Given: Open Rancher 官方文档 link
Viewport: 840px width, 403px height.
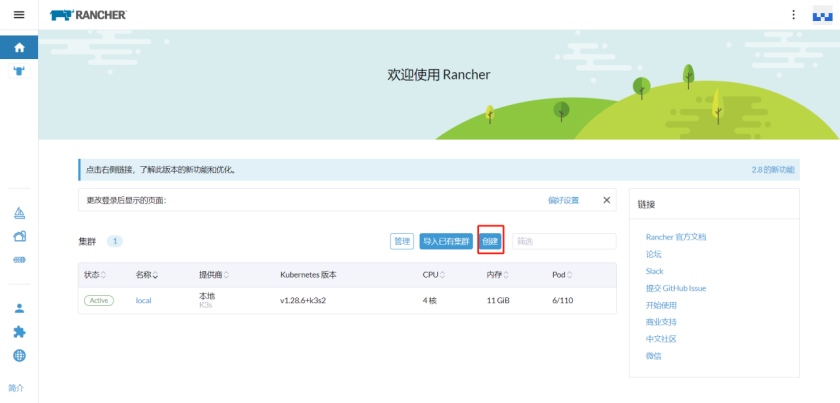Looking at the screenshot, I should (676, 237).
